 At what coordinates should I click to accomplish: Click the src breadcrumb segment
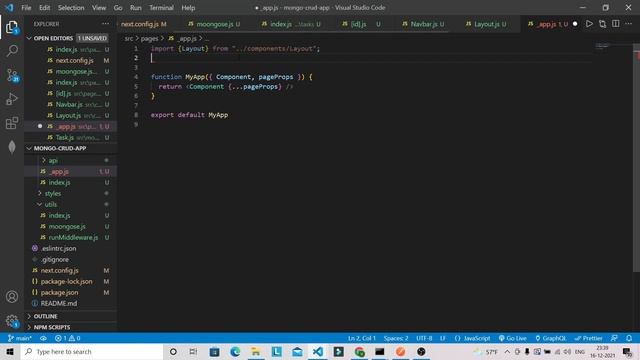(x=129, y=38)
